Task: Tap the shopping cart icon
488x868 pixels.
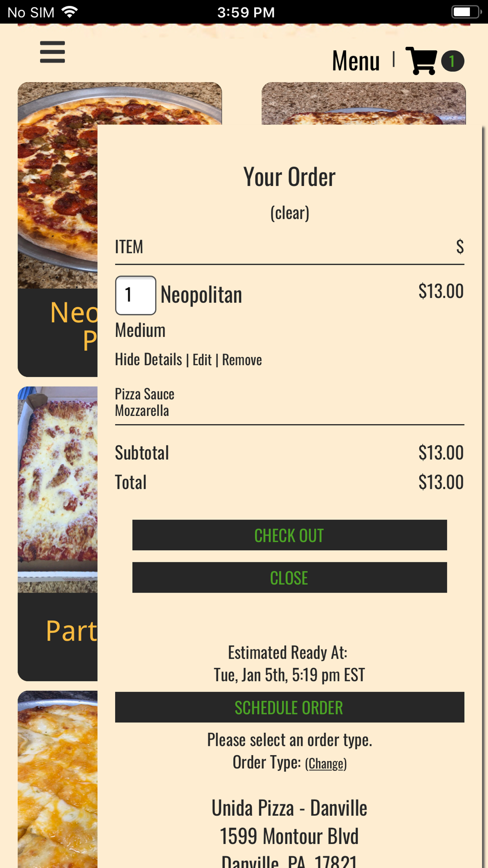Action: click(421, 61)
